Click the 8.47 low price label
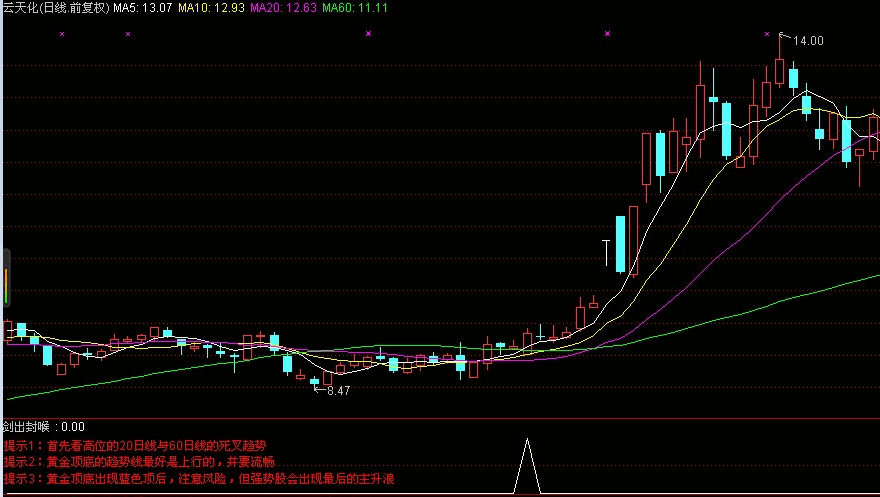This screenshot has width=880, height=497. pos(338,391)
